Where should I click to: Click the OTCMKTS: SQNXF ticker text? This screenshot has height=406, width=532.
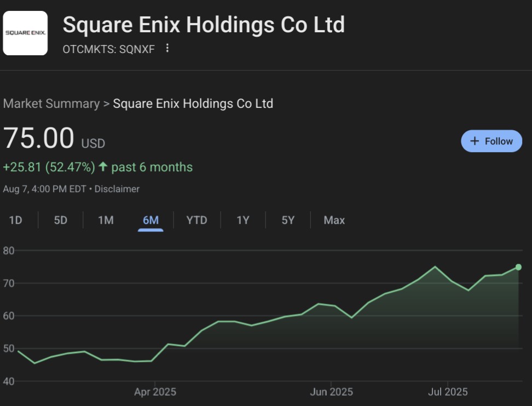tap(108, 49)
